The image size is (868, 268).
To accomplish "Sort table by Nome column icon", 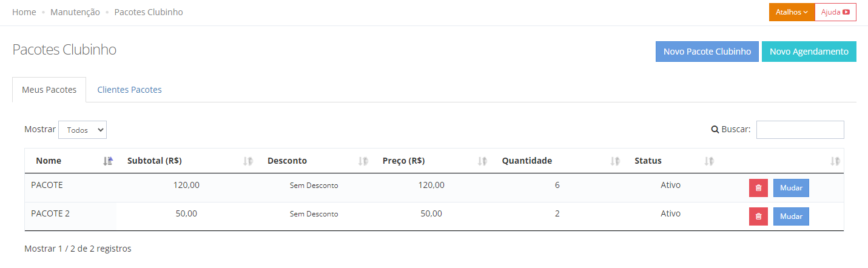I will point(108,161).
